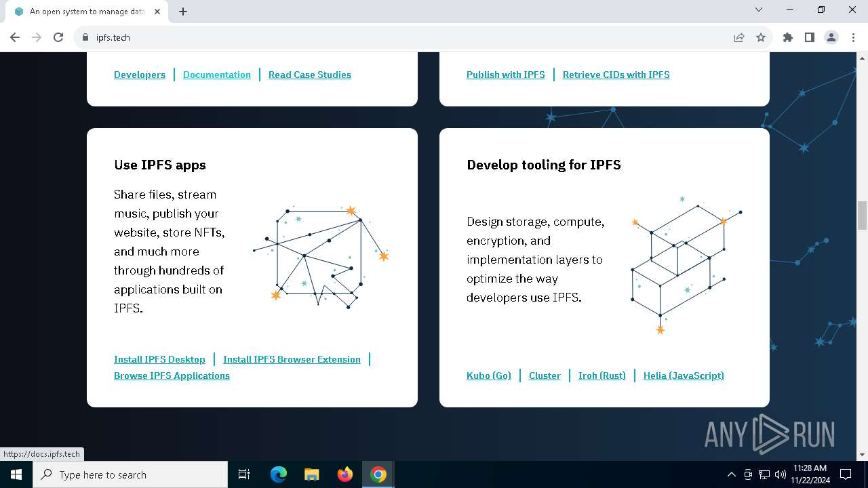Screen dimensions: 868x488
Task: Open the Documentation link
Action: [217, 75]
